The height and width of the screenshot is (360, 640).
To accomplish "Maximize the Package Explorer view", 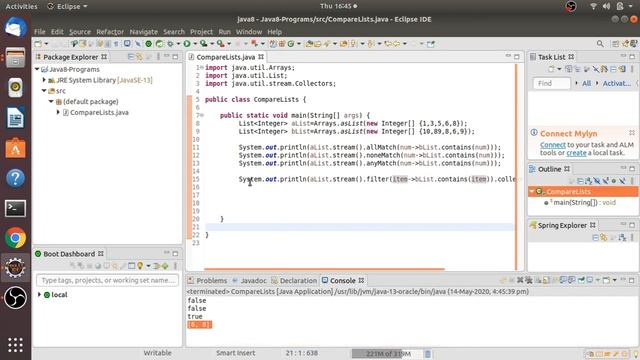I will [x=176, y=57].
